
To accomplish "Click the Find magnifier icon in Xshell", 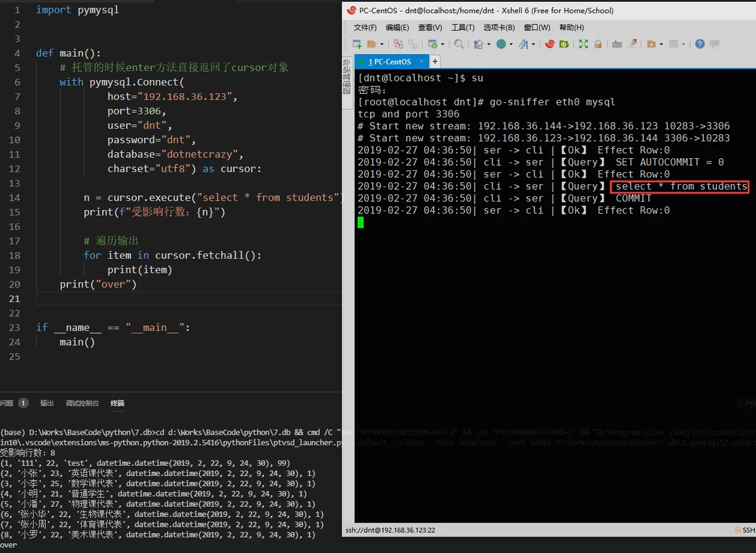I will pyautogui.click(x=459, y=44).
